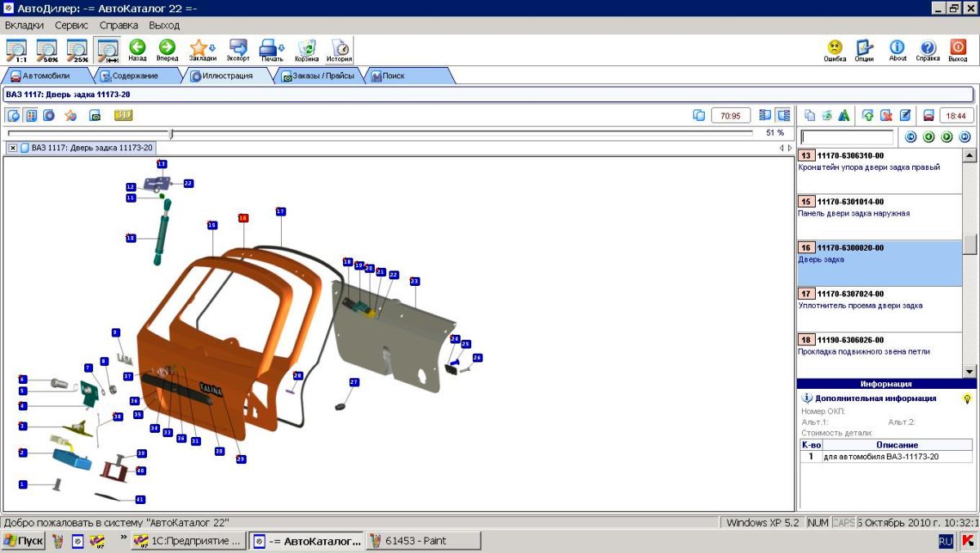The image size is (980, 553).
Task: Click the star favorites icon in illustration toolbar
Action: 71,115
